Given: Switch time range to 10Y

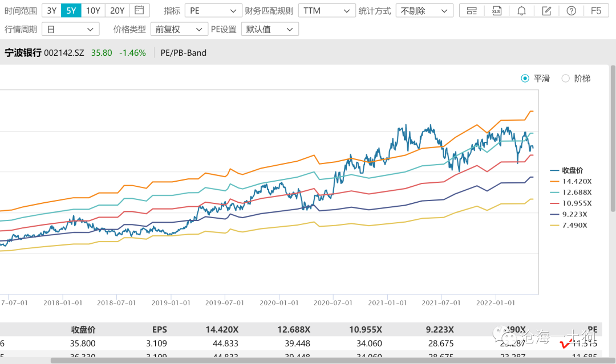Looking at the screenshot, I should tap(93, 10).
